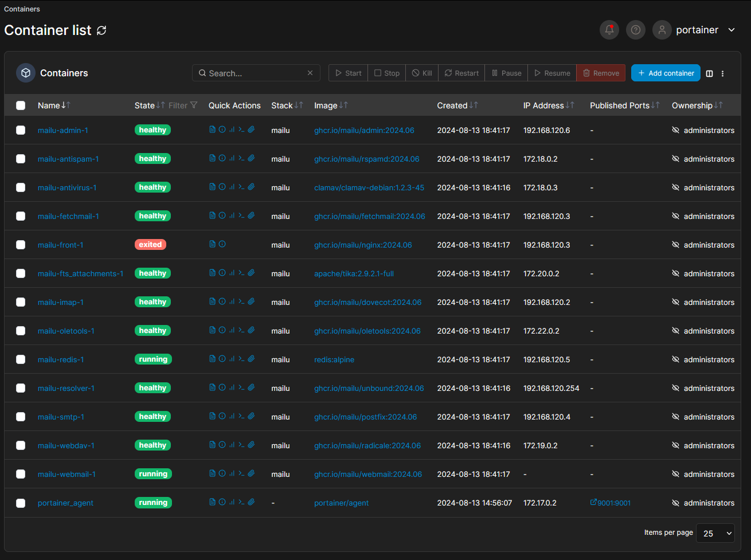
Task: Open published port link 9001:9001
Action: pos(611,503)
